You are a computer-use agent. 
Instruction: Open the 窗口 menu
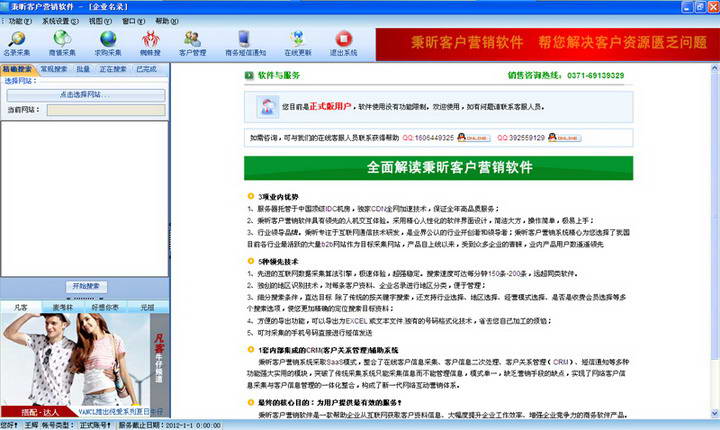133,21
